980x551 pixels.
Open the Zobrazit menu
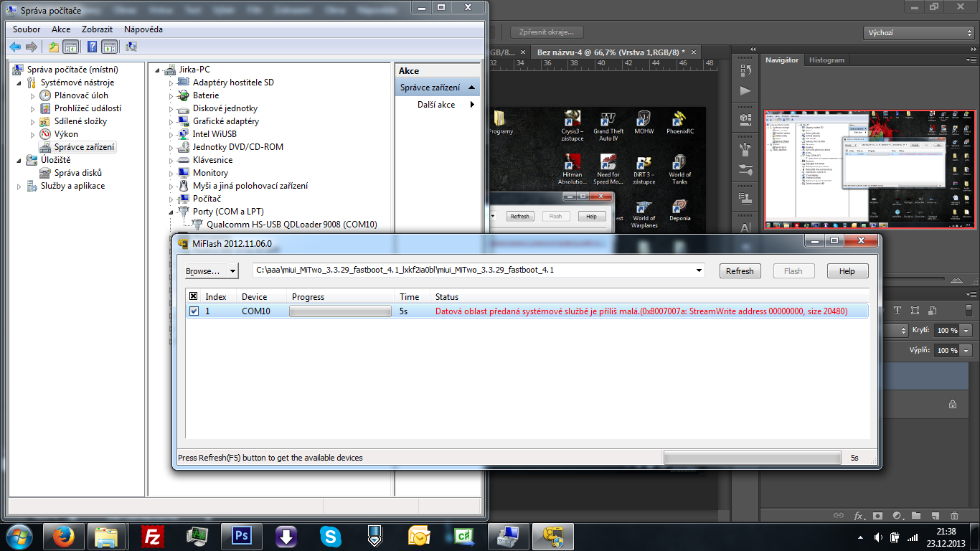click(97, 29)
